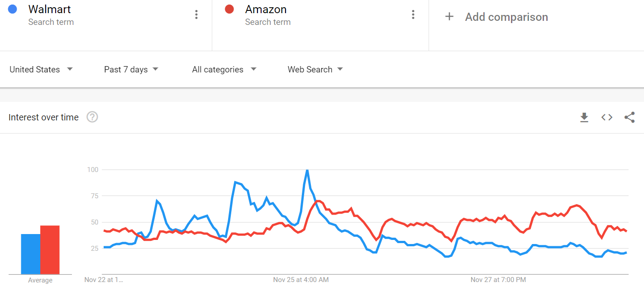Image resolution: width=644 pixels, height=292 pixels.
Task: Open the Web Search type dropdown
Action: point(315,69)
